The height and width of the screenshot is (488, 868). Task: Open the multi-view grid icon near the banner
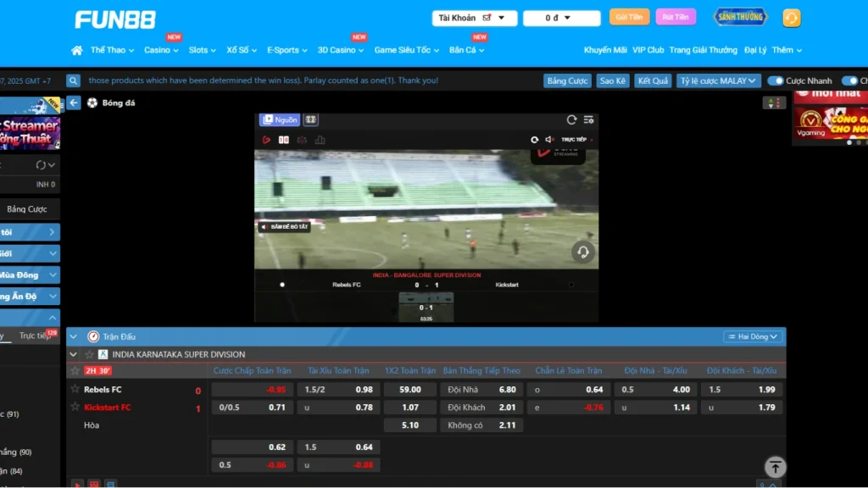tap(772, 103)
